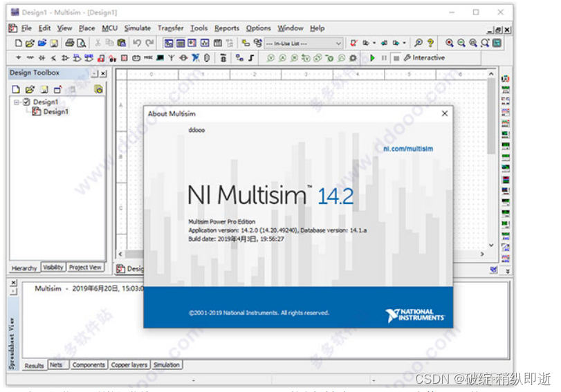Place a Source component
Screen dimensions: 561x392
[19, 57]
